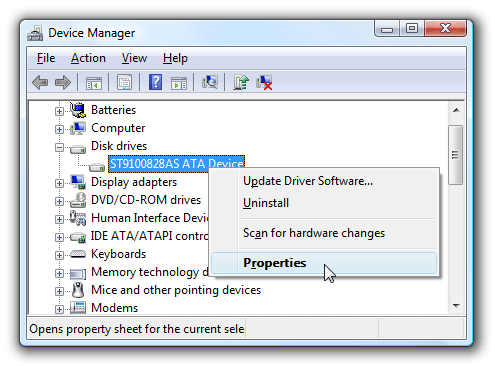Maximize the Device Manager window
495x366 pixels.
412,28
